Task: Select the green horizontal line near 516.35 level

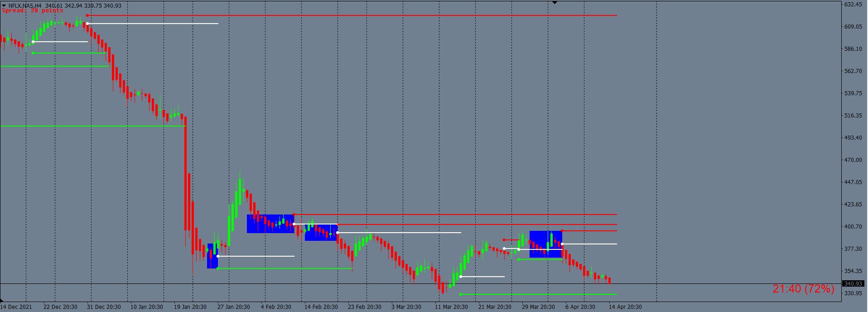Action: pyautogui.click(x=93, y=126)
